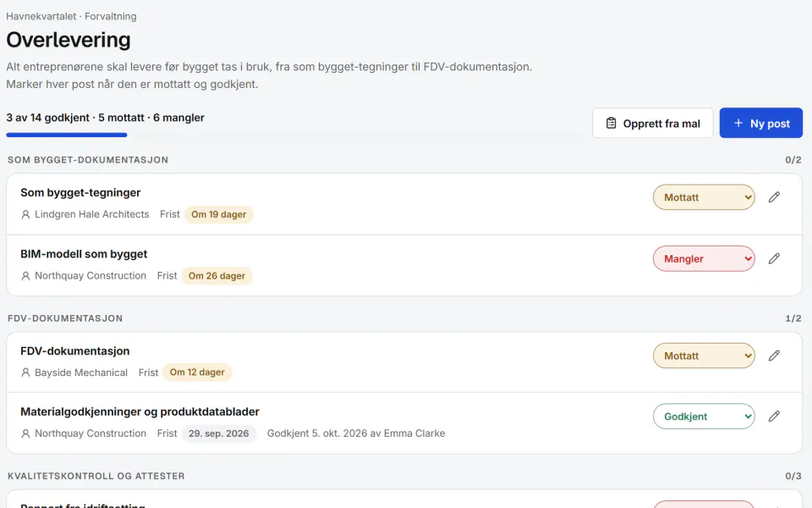The width and height of the screenshot is (812, 508).
Task: Click Northquay Construction under BIM-modell som bygget
Action: [x=91, y=276]
